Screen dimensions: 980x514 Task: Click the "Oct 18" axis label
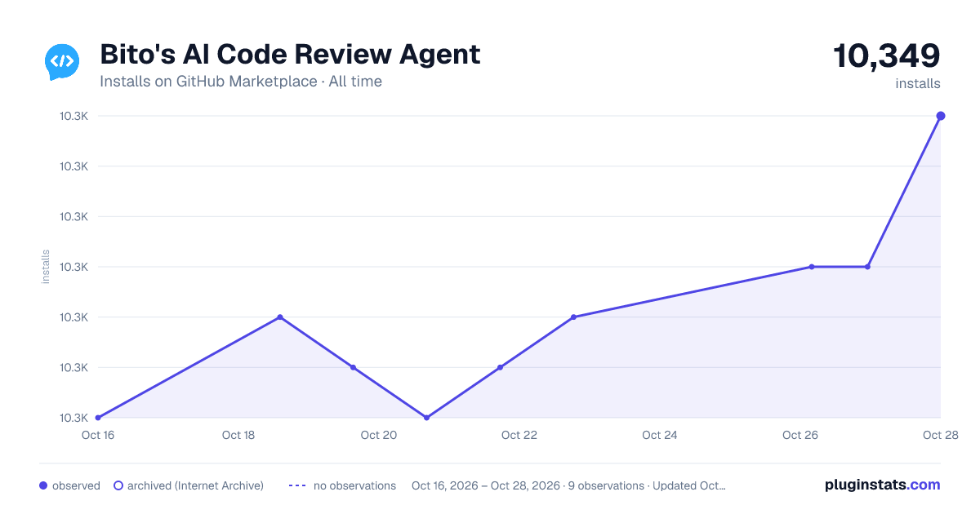click(238, 435)
